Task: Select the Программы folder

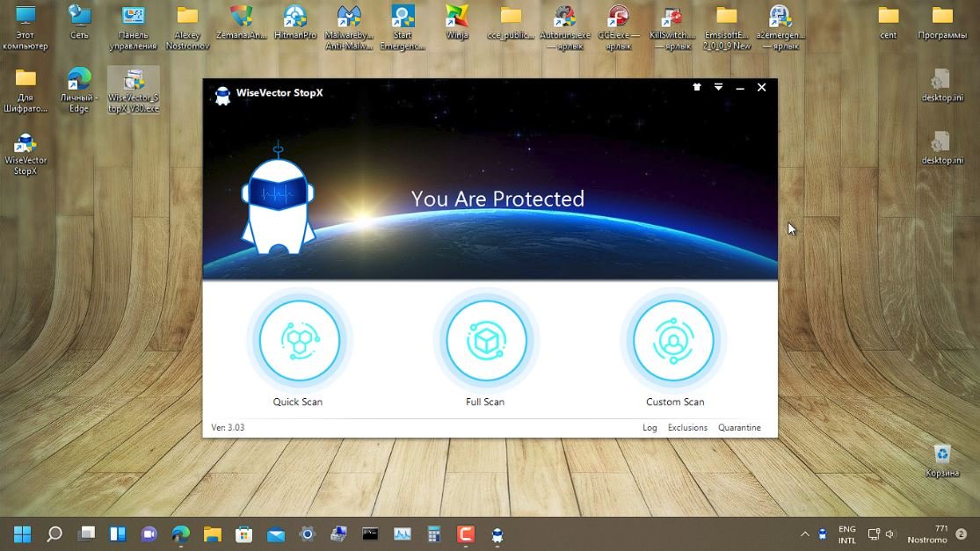Action: (x=942, y=23)
